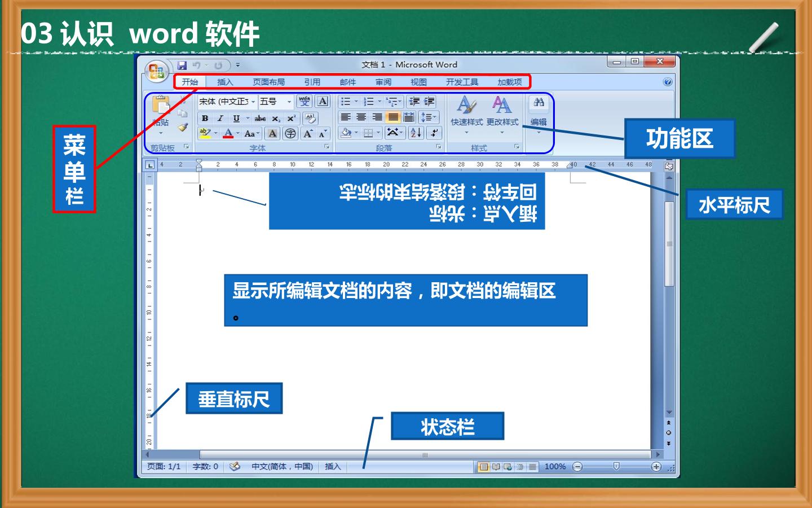Save the document from Quick Access Toolbar
Screen dimensions: 812x508
pos(182,65)
